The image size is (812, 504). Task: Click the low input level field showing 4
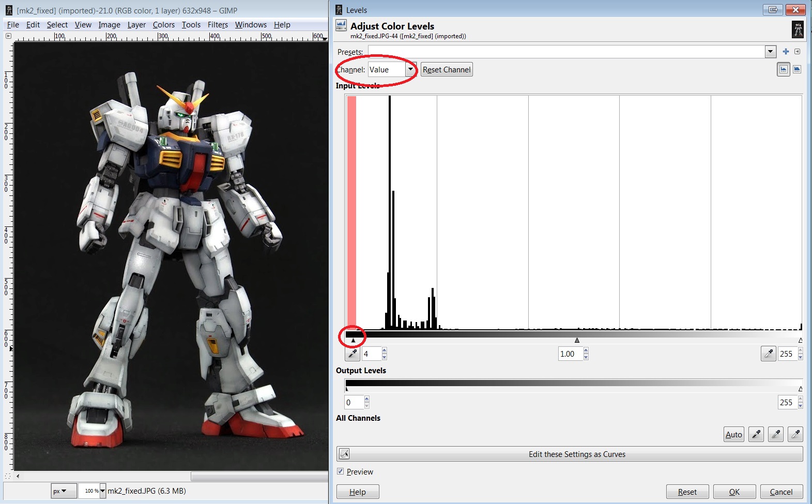click(x=372, y=354)
